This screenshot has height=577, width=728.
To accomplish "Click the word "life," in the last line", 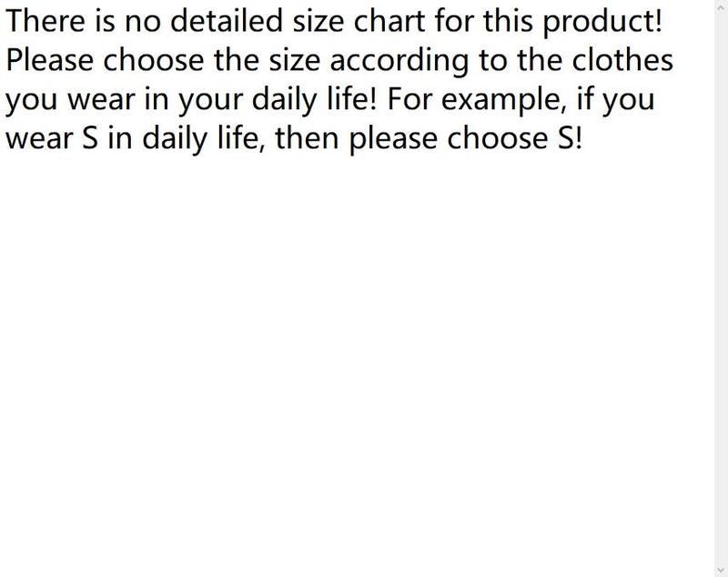I will (241, 138).
